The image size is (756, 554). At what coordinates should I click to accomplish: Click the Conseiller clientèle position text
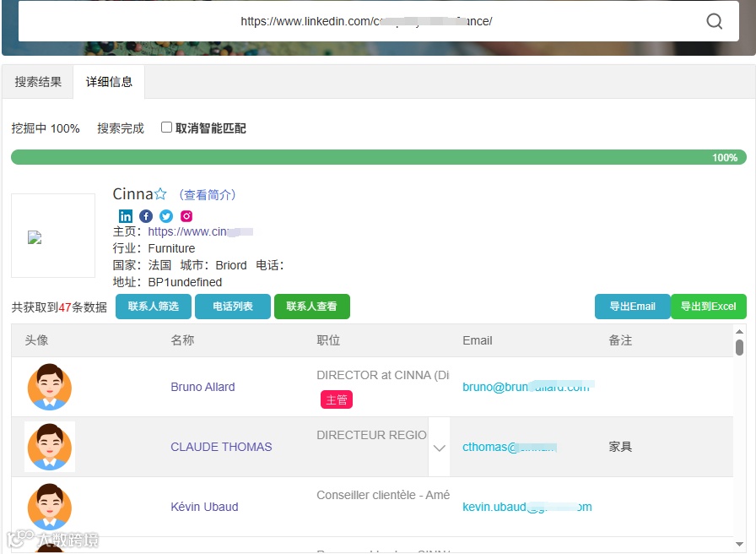coord(383,495)
